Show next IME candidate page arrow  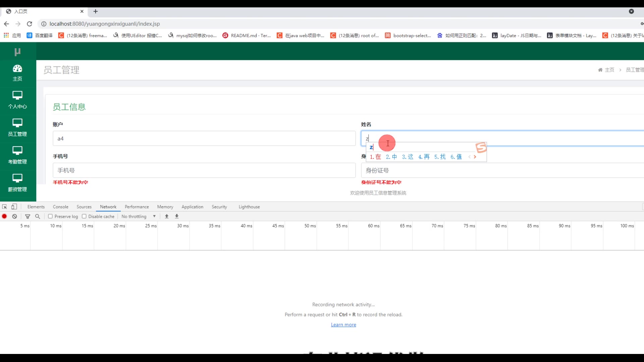pos(475,157)
